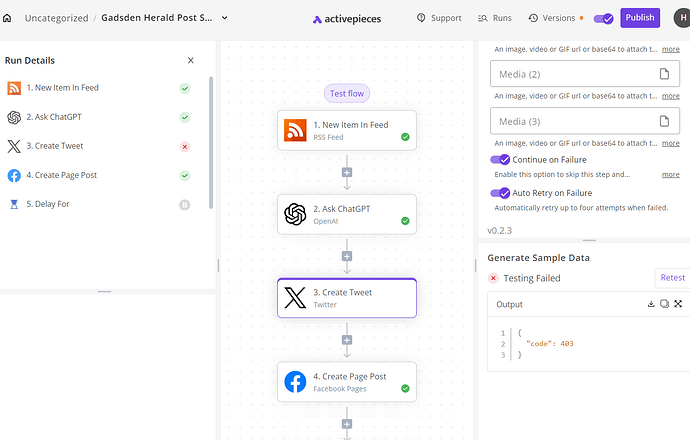Screen dimensions: 690x440
Task: Select the Create Tweet canvas node
Action: point(347,298)
